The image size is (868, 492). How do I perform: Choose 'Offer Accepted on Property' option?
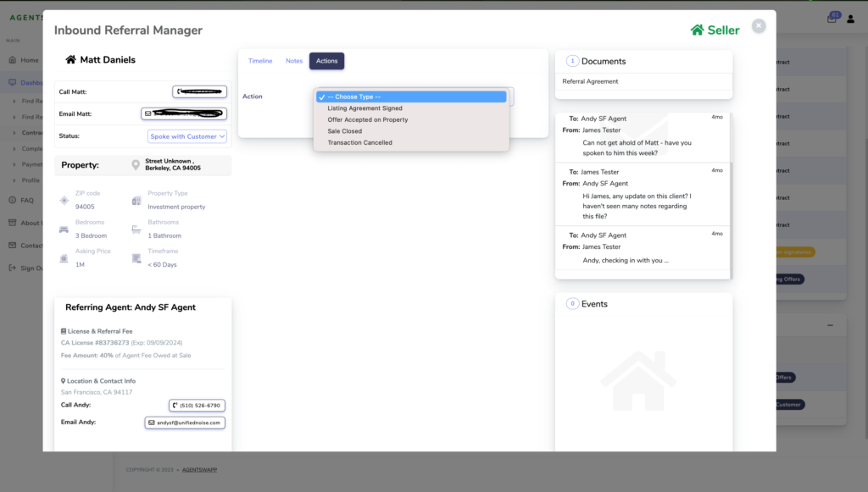coord(411,119)
